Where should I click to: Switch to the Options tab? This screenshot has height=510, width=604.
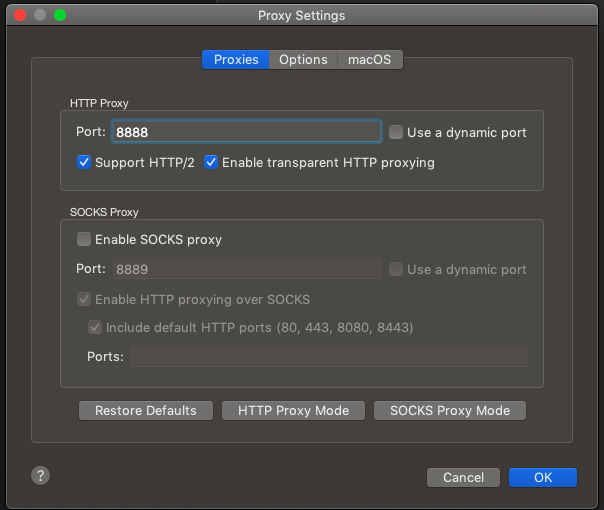[303, 60]
